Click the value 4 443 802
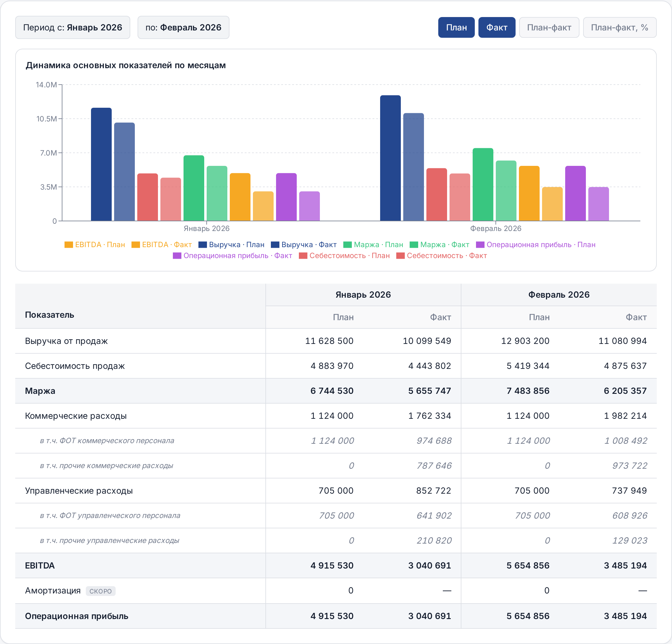This screenshot has height=644, width=672. [x=430, y=366]
